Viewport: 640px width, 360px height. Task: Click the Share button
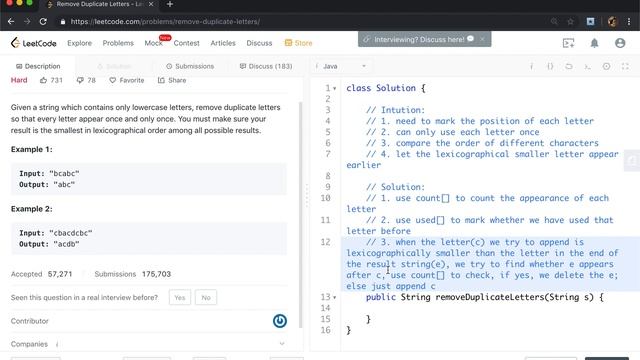tap(172, 80)
